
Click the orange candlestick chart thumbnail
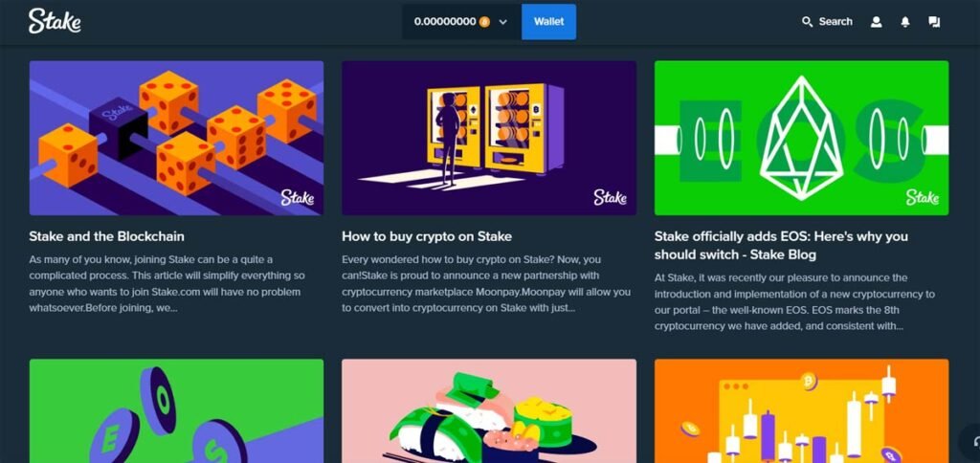[801, 411]
